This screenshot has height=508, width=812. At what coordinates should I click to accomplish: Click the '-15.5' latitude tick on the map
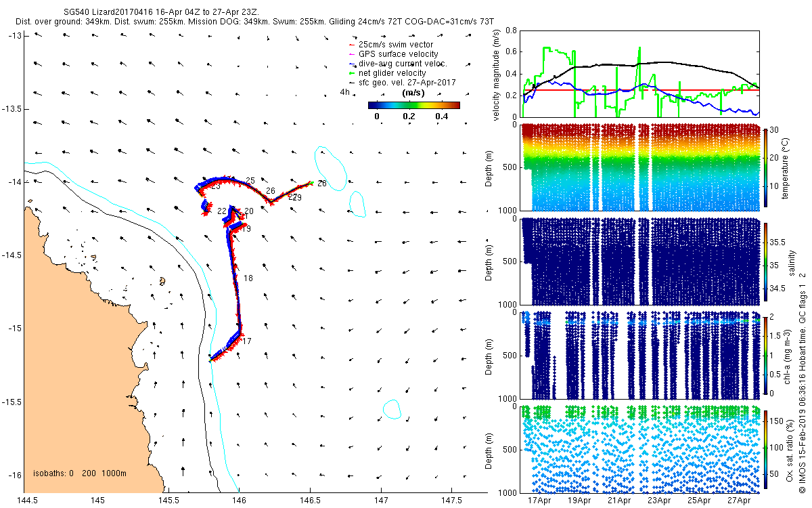[x=12, y=402]
